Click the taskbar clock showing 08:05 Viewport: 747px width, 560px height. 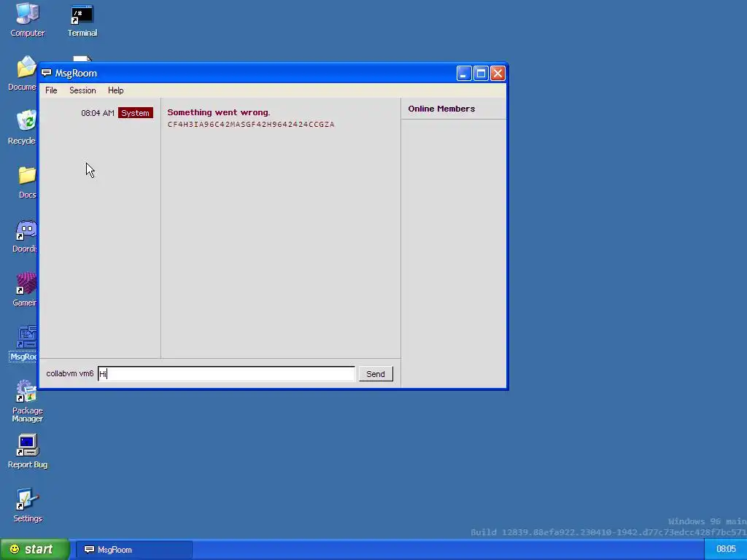[726, 550]
